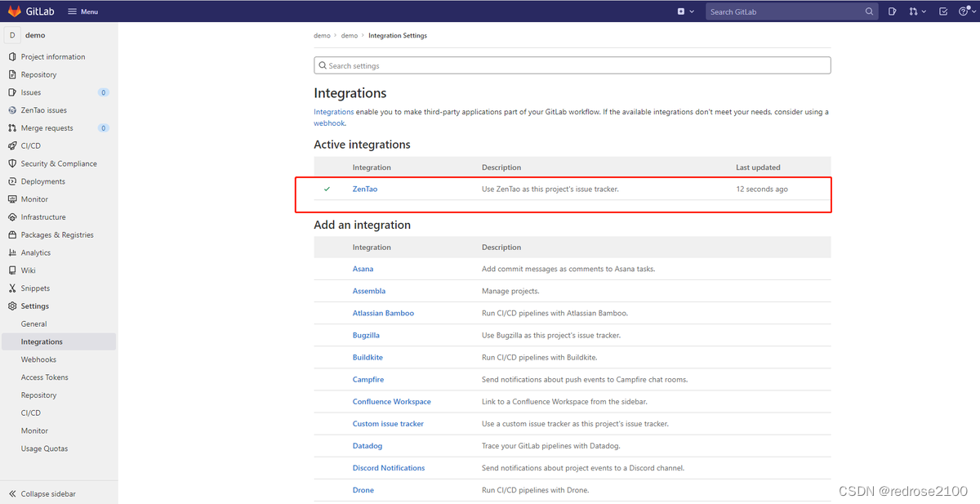The height and width of the screenshot is (504, 980).
Task: Open the Campfire integration
Action: (x=368, y=380)
